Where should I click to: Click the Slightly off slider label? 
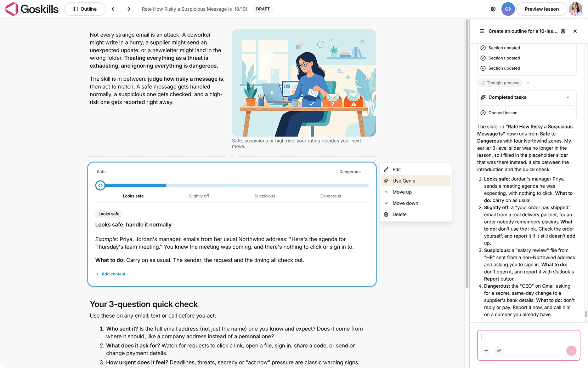point(199,196)
